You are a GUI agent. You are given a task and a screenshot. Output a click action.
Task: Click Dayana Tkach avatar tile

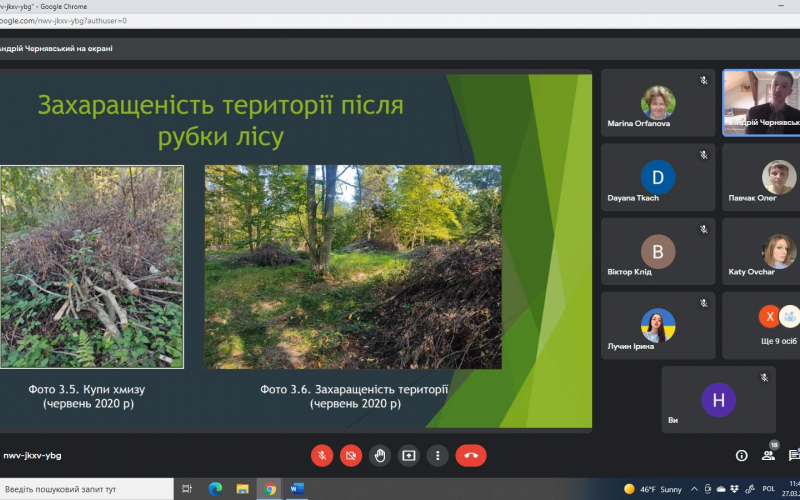[x=658, y=177]
